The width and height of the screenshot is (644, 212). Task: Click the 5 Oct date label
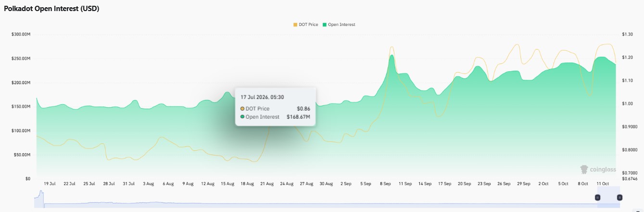coord(563,184)
